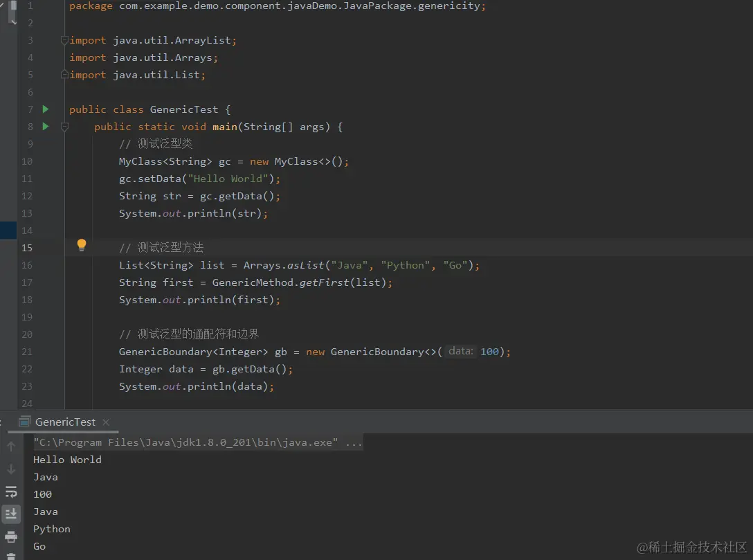
Task: Click gutter line number 23
Action: pyautogui.click(x=27, y=386)
